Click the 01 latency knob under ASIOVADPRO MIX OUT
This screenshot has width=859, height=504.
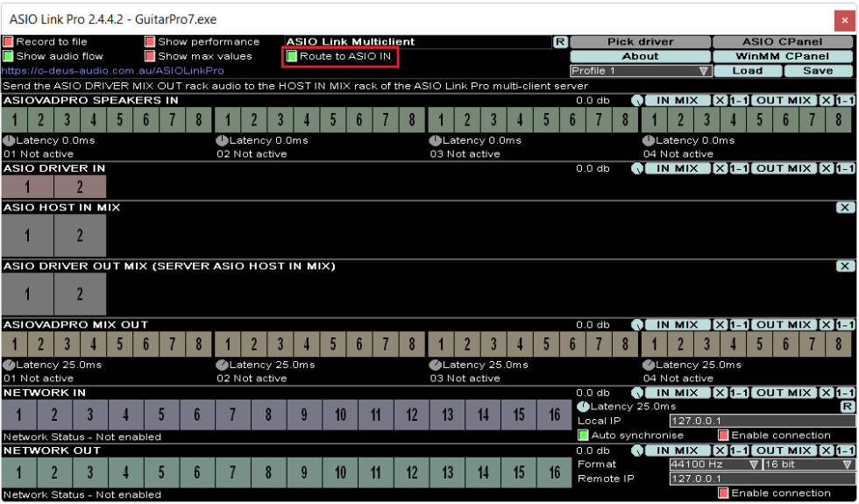click(x=9, y=365)
